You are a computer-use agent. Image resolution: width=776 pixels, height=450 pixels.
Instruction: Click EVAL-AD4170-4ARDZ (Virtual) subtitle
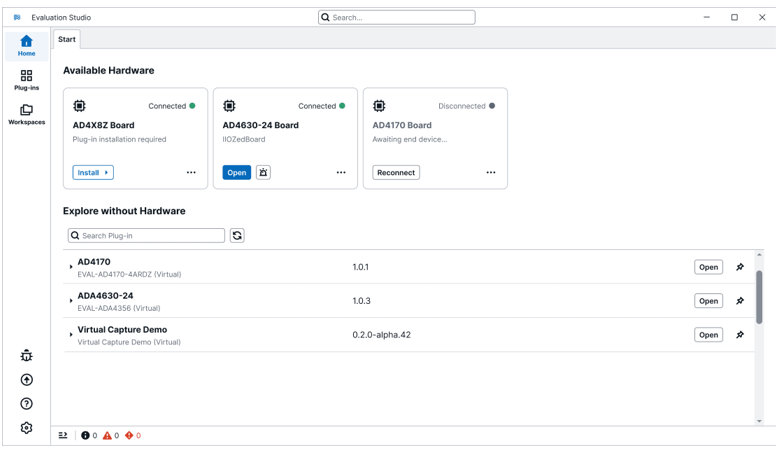tap(129, 274)
